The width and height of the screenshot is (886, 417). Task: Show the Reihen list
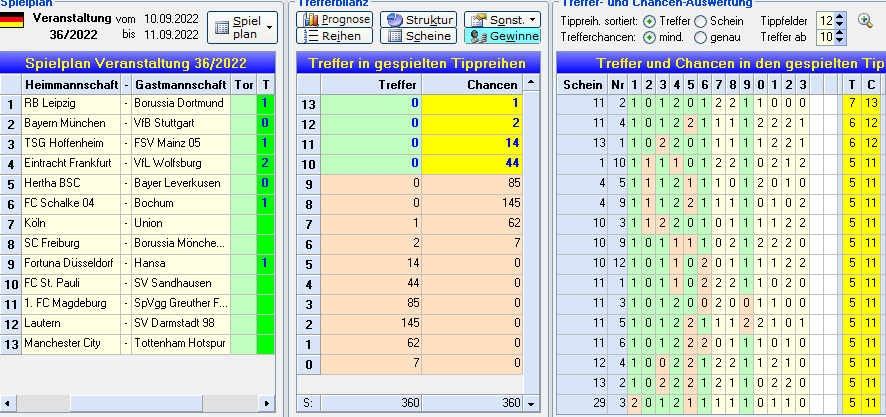[x=334, y=36]
